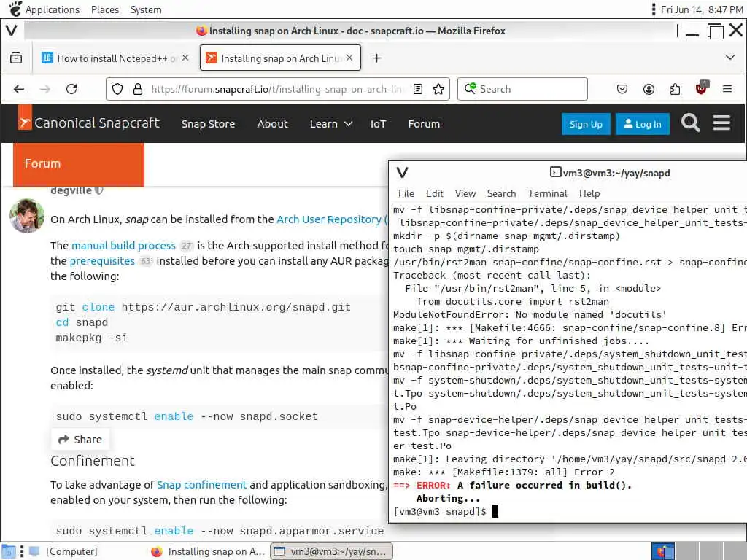Switch to vm3@vm3 terminal taskbar entry

point(332,551)
